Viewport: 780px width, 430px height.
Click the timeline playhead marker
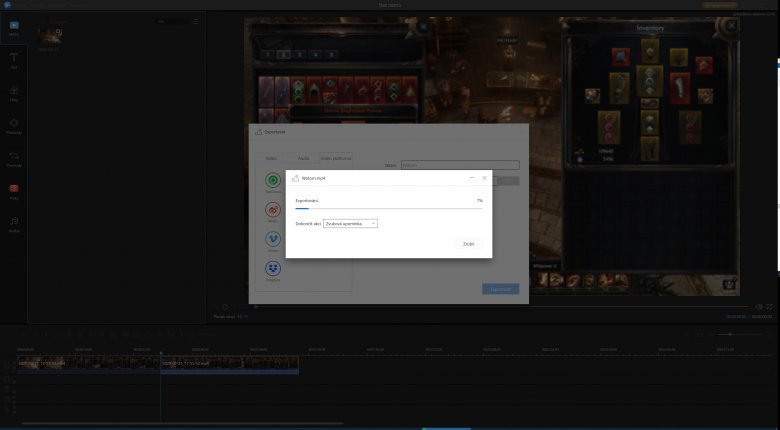click(x=161, y=353)
